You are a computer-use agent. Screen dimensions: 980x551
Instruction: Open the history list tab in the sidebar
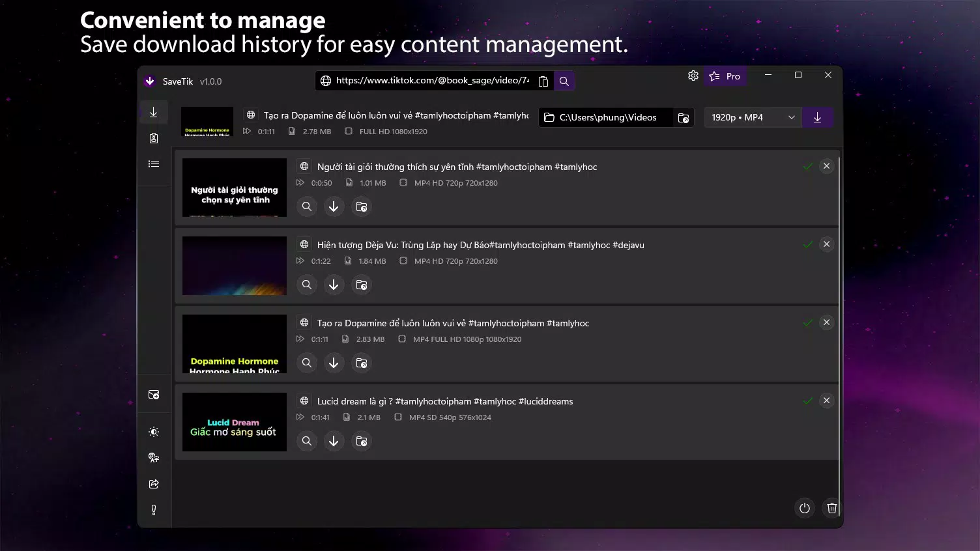154,164
